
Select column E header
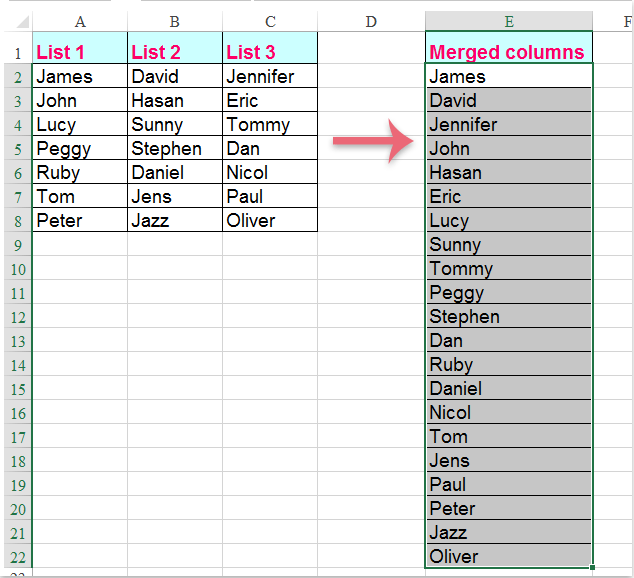pos(509,21)
